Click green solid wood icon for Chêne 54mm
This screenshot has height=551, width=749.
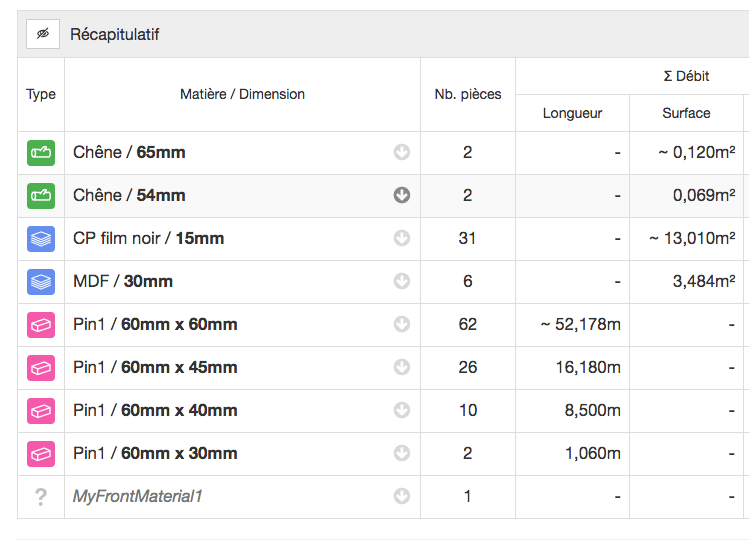[x=41, y=195]
